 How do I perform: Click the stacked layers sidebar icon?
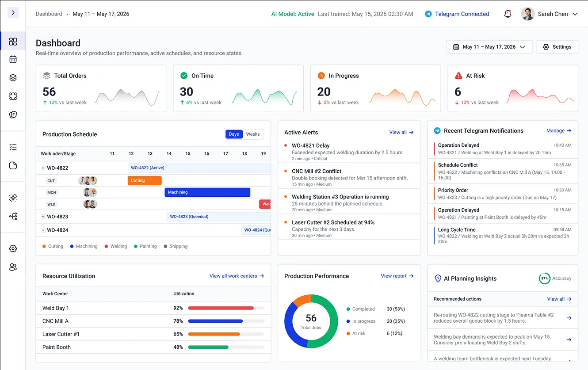click(x=13, y=78)
